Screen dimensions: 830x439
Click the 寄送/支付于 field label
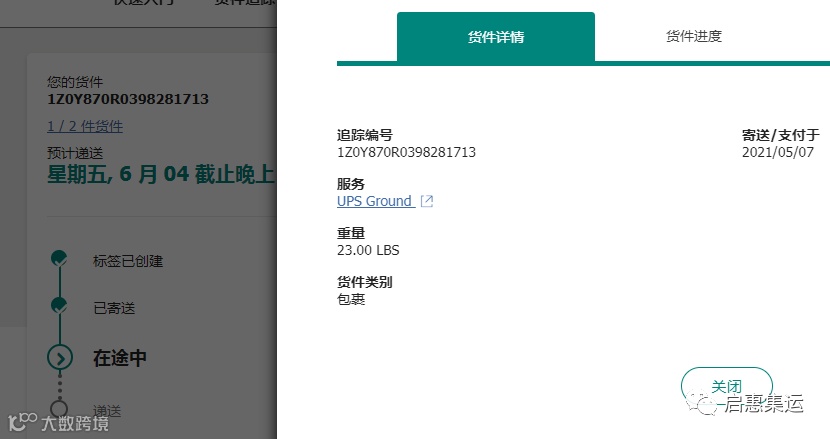click(x=781, y=135)
